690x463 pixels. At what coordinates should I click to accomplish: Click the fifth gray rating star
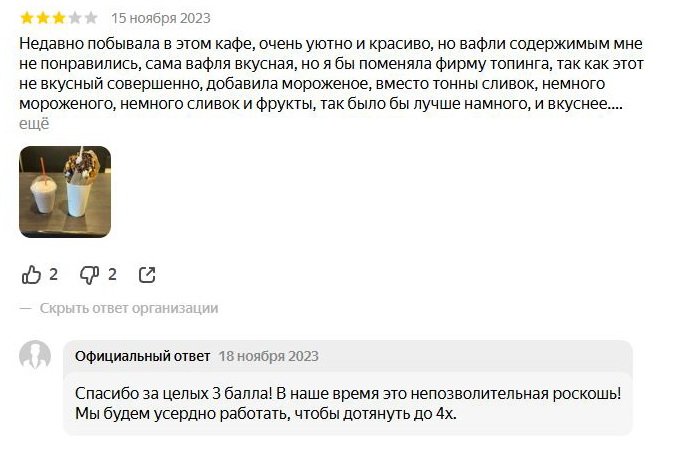[x=91, y=18]
